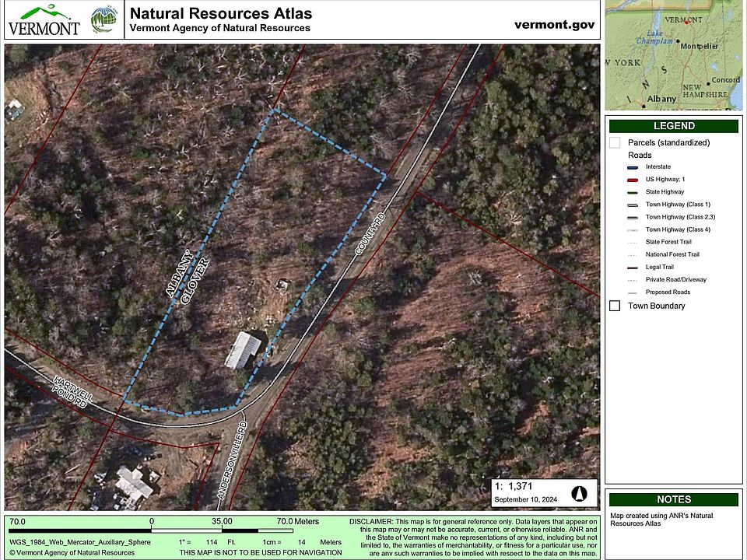The width and height of the screenshot is (747, 560).
Task: Click the Interstate blue line symbol
Action: point(632,167)
